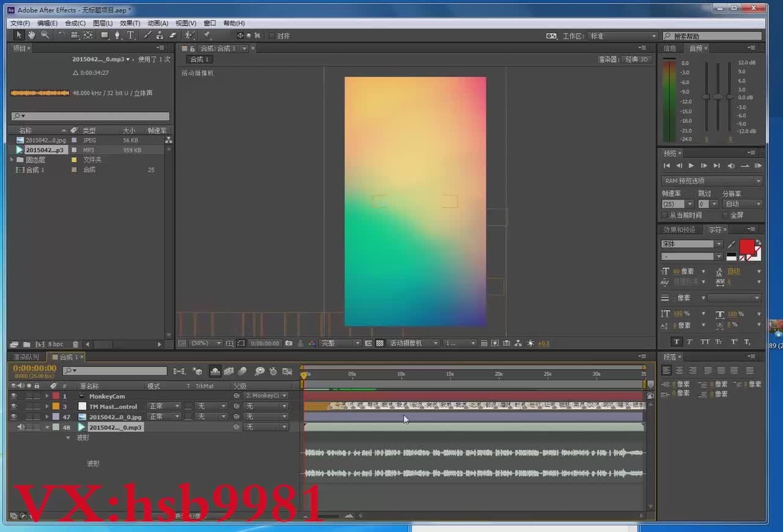
Task: Click the left audio level slider handle
Action: pyautogui.click(x=706, y=97)
